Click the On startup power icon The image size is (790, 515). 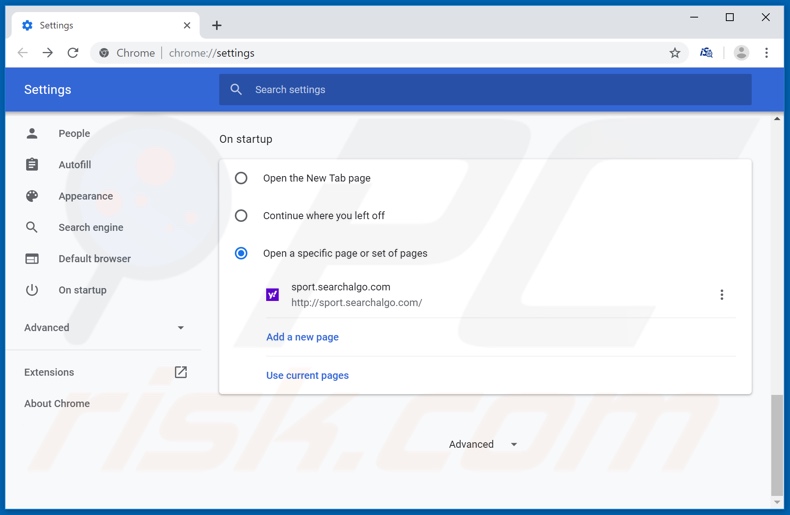[x=32, y=290]
